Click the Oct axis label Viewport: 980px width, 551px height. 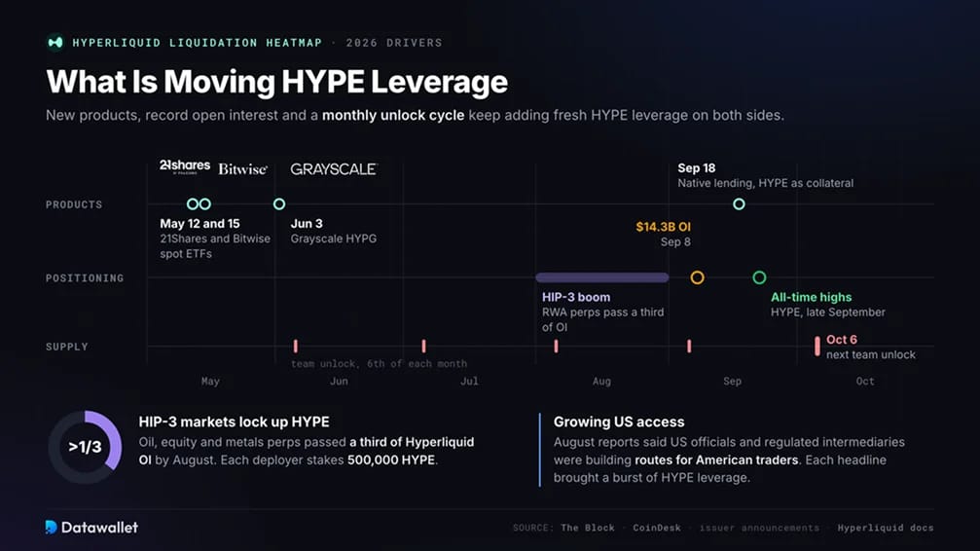coord(865,381)
